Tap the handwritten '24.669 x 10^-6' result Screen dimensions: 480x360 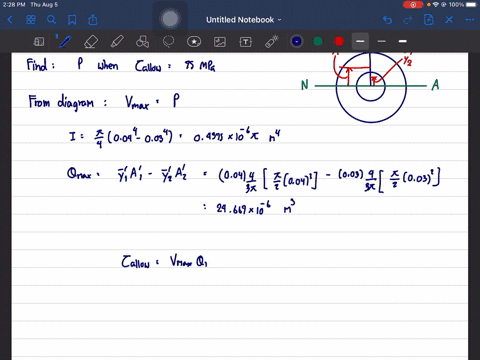coord(243,208)
